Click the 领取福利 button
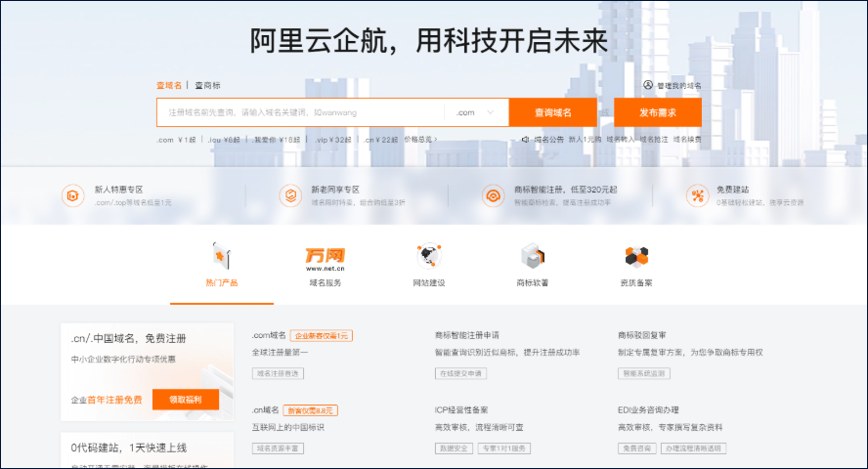The height and width of the screenshot is (469, 868). (x=186, y=400)
